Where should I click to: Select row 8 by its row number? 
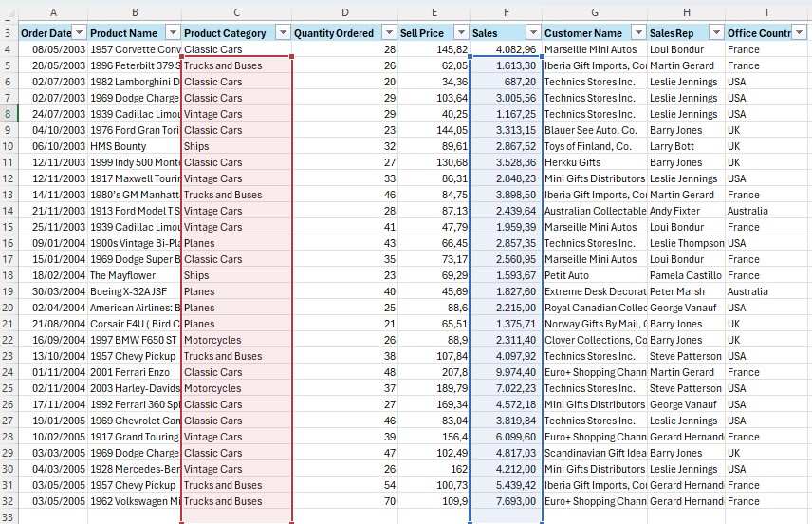click(8, 114)
